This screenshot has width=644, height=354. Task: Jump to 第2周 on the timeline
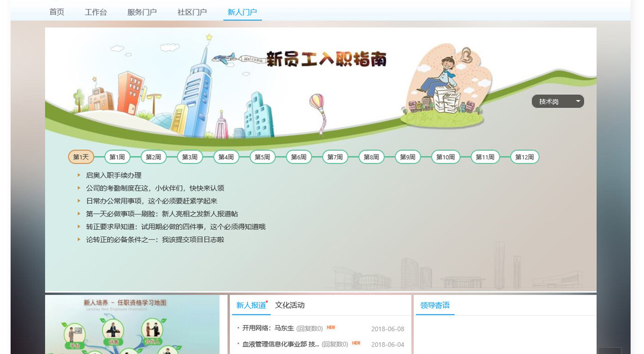[x=154, y=157]
